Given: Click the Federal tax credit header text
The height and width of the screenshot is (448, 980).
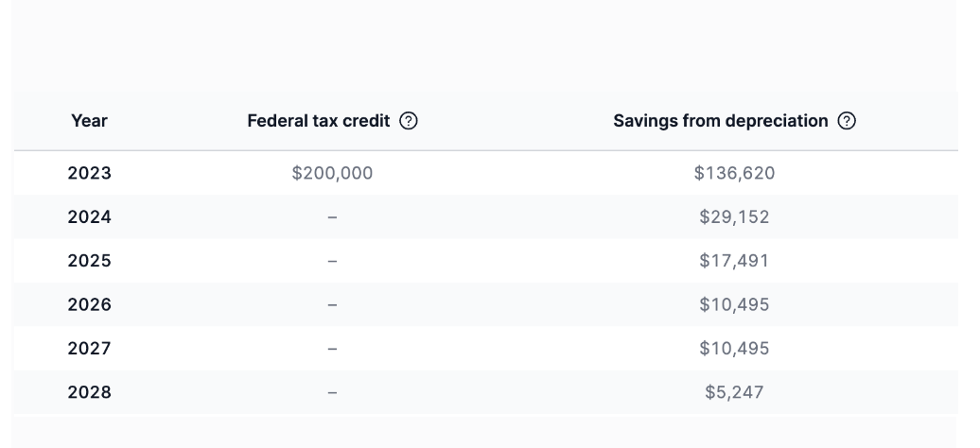Looking at the screenshot, I should 319,121.
